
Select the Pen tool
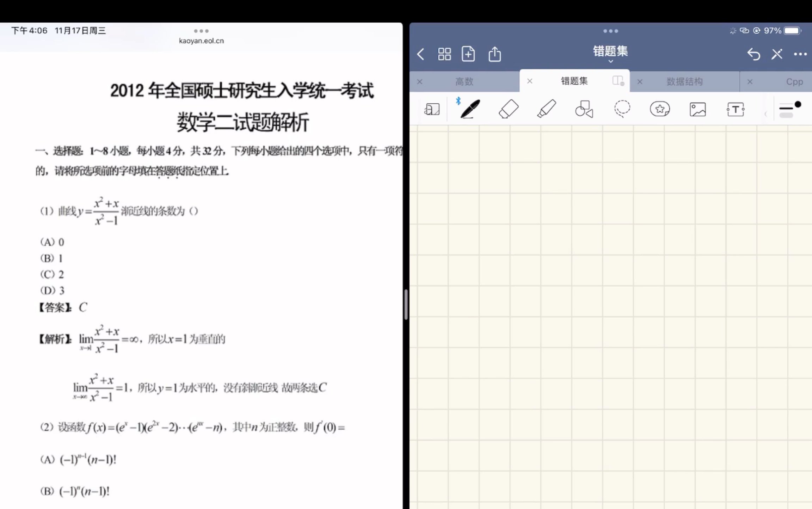pos(470,109)
